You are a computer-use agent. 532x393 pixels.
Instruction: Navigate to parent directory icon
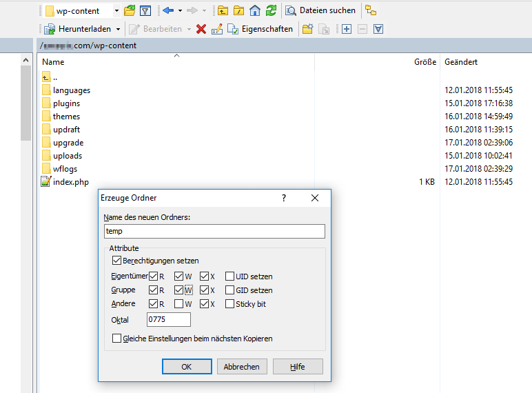point(223,10)
